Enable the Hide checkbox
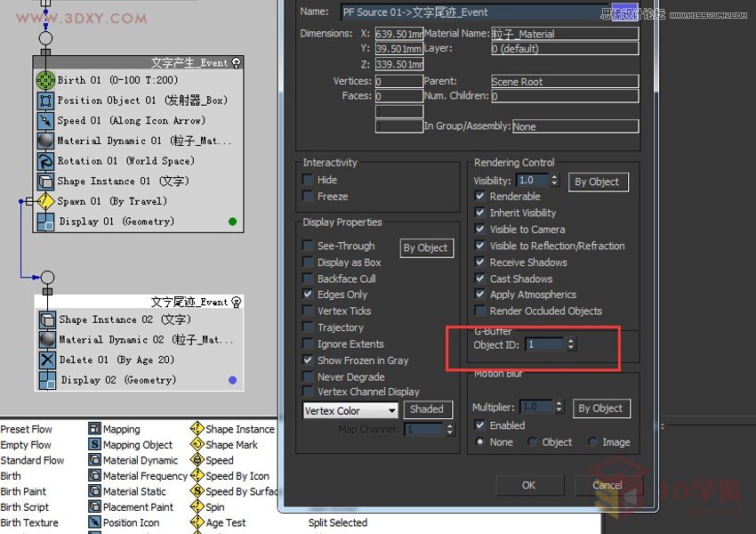This screenshot has width=756, height=534. (307, 180)
